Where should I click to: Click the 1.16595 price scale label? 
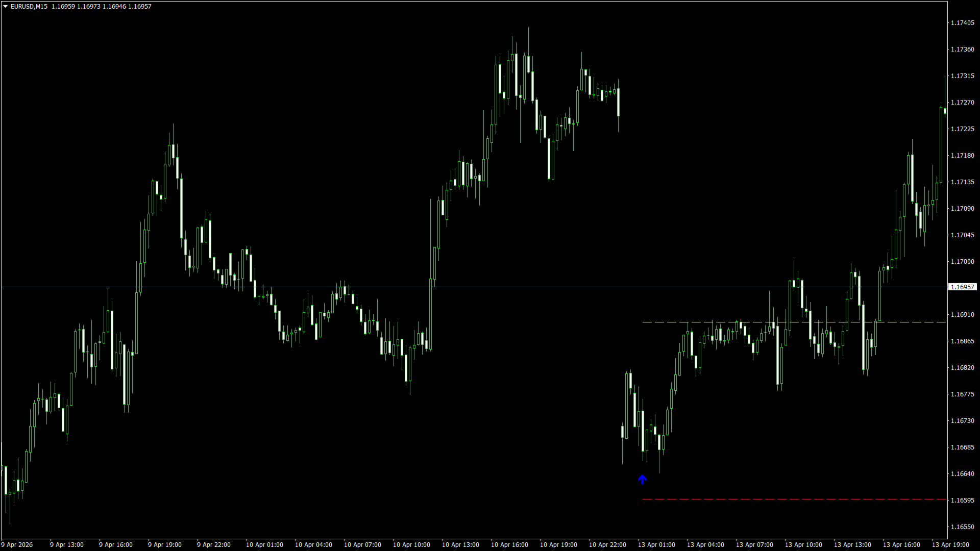click(962, 500)
